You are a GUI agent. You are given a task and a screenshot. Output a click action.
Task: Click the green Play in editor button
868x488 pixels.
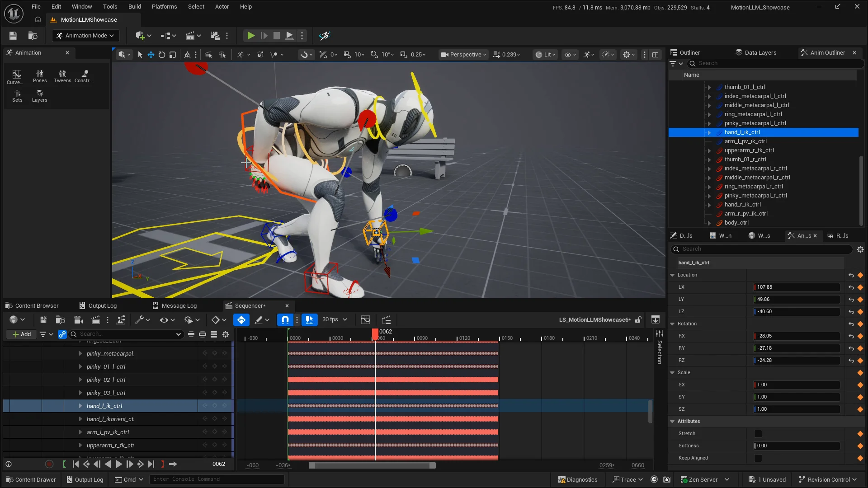tap(251, 36)
